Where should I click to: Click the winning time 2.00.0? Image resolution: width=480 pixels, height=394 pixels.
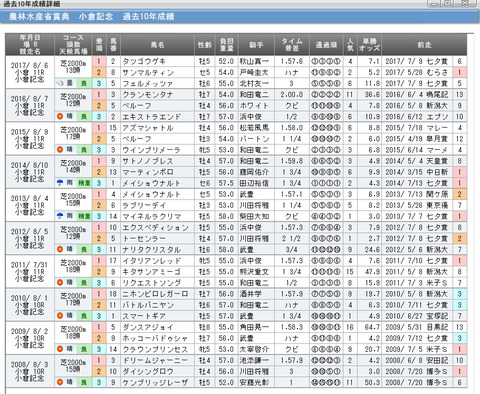[292, 95]
